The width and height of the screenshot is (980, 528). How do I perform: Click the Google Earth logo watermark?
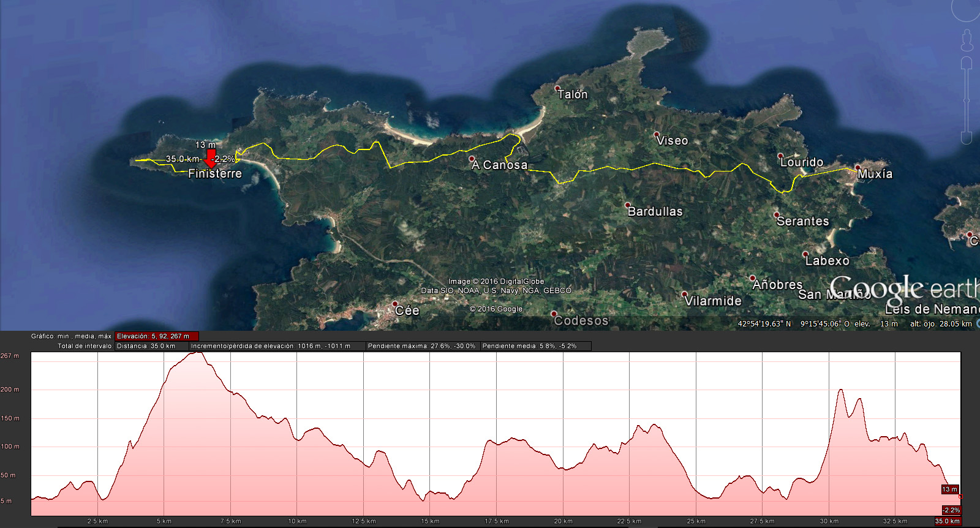pyautogui.click(x=903, y=289)
